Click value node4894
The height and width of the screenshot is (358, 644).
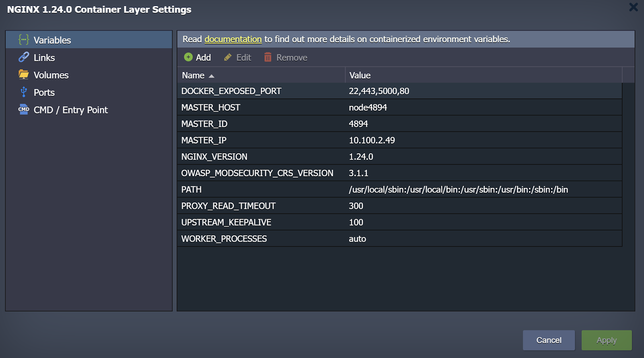point(368,107)
